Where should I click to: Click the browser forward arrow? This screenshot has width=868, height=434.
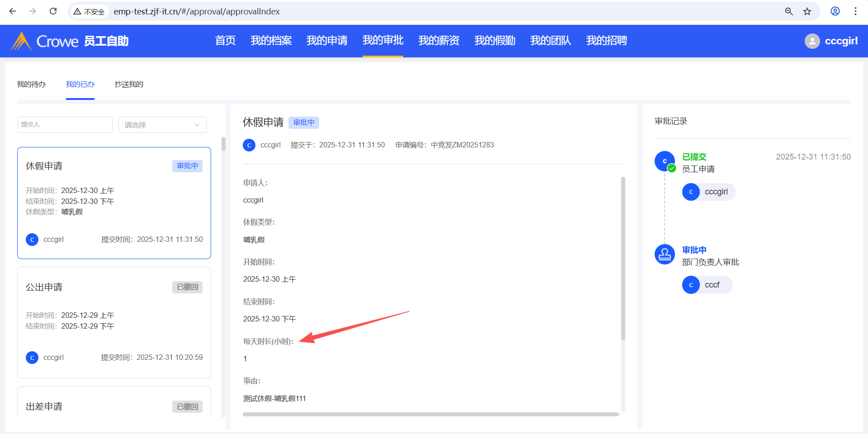[33, 11]
